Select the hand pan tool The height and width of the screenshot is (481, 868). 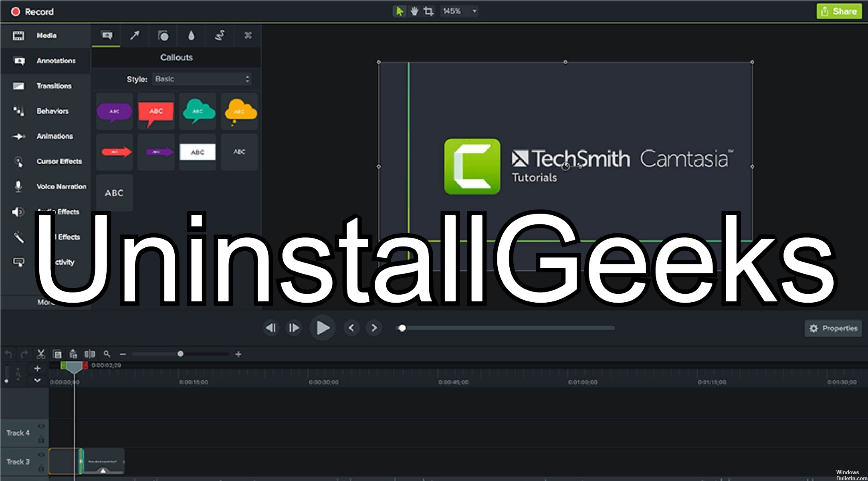coord(414,11)
